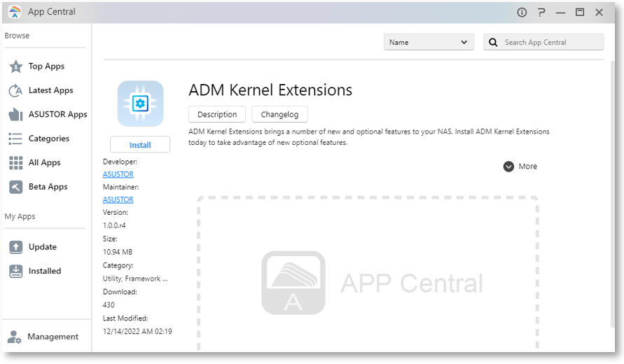Select the ASUSTOR Apps thumbs-up icon
Viewport: 624px width, 364px height.
(16, 115)
